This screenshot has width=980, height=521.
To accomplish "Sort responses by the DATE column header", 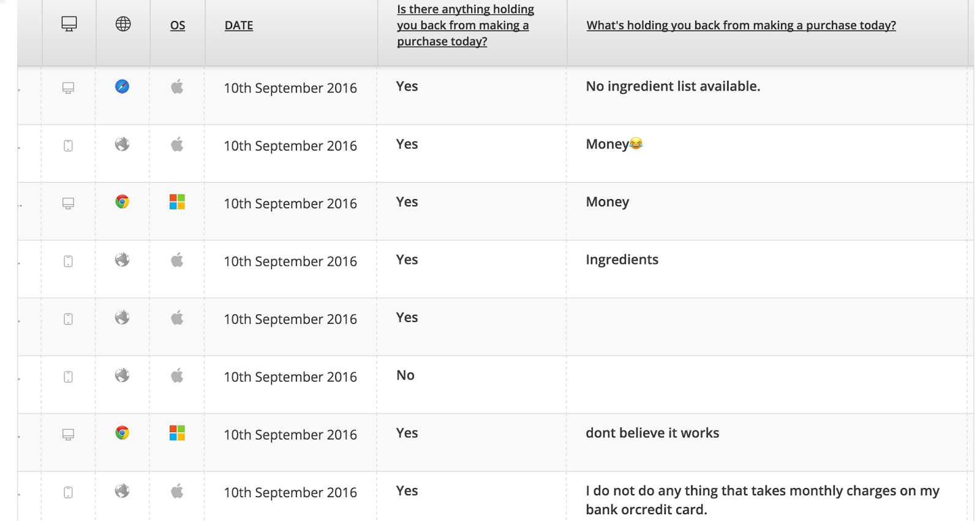I will tap(239, 25).
